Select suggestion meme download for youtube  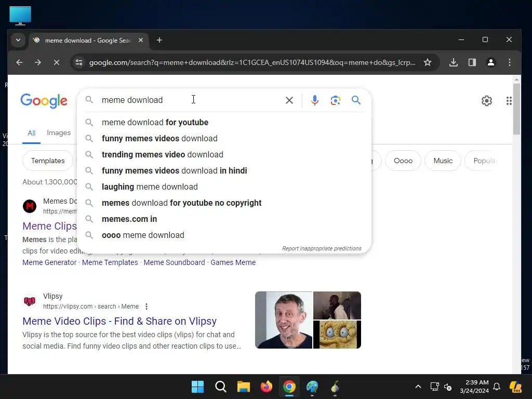224,122
